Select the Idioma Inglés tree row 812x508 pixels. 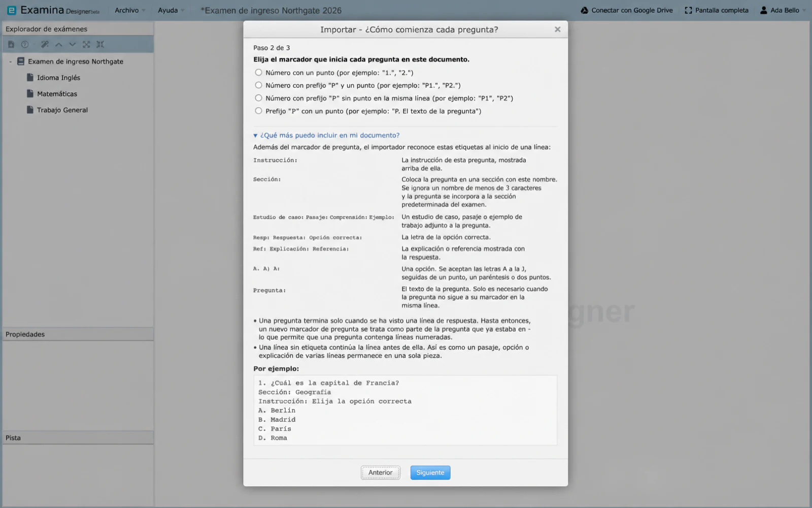tap(78, 78)
